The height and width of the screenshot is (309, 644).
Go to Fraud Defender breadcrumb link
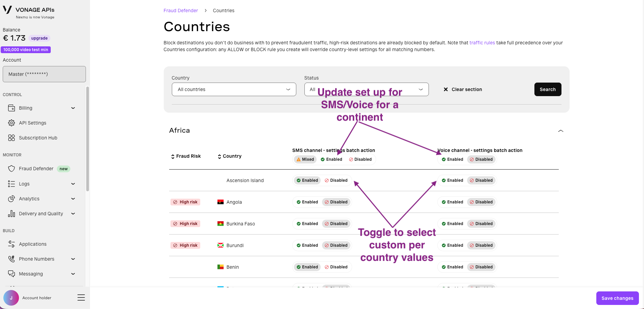pos(181,10)
